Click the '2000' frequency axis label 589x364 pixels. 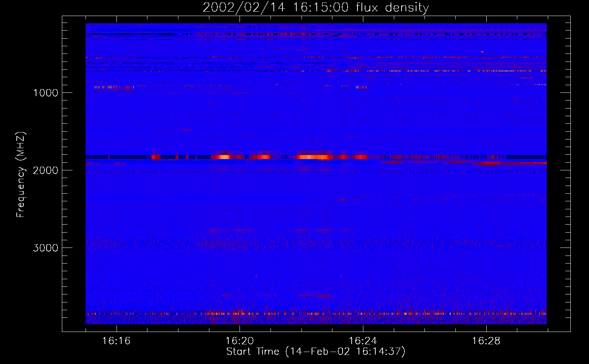(46, 170)
